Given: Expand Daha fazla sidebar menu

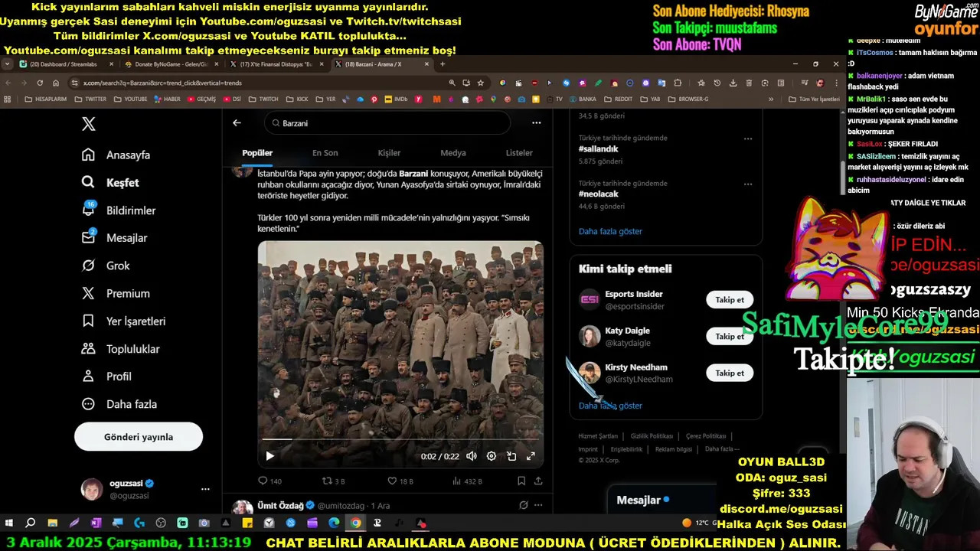Looking at the screenshot, I should [x=119, y=403].
